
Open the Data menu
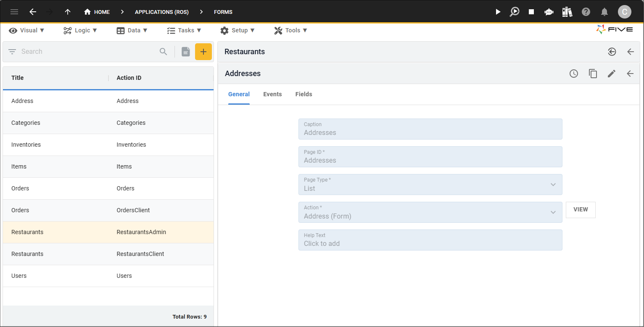(132, 30)
